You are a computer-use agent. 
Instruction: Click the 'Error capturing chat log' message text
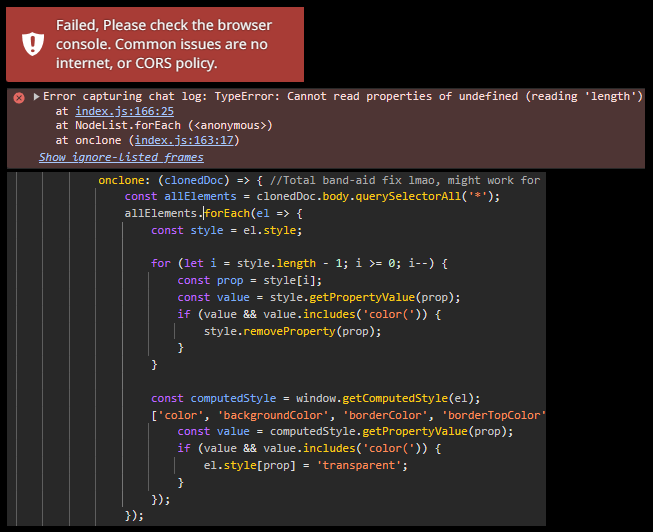(x=343, y=96)
